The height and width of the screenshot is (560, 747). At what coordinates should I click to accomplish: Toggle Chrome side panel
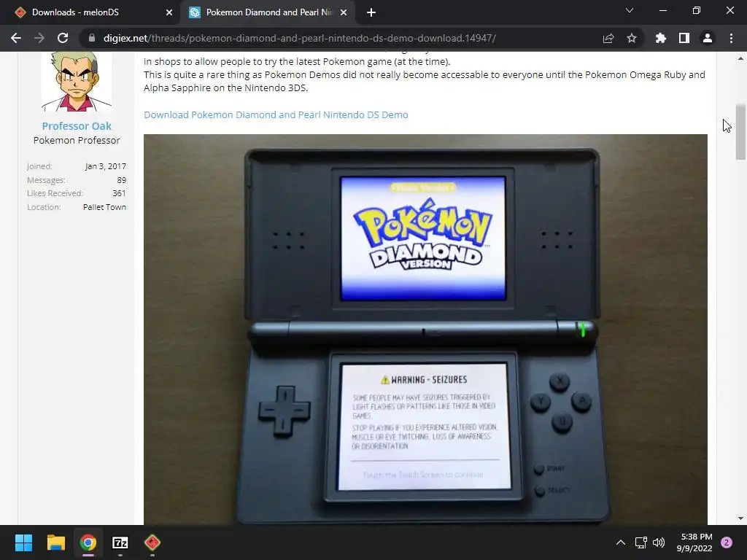[x=684, y=38]
